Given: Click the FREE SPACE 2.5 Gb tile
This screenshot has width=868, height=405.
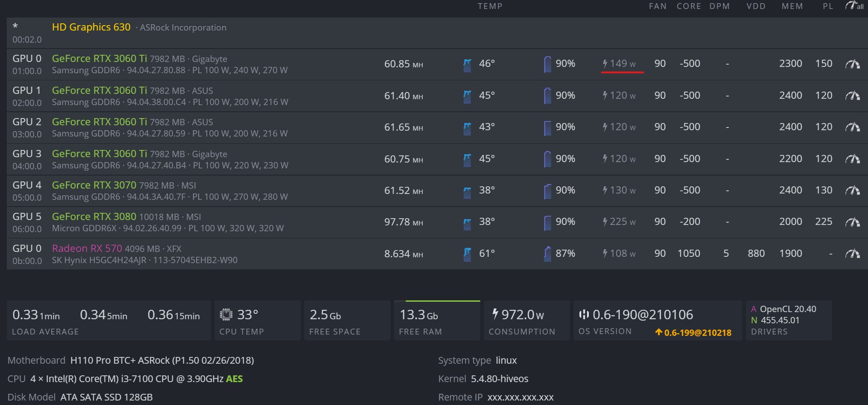Looking at the screenshot, I should coord(347,320).
